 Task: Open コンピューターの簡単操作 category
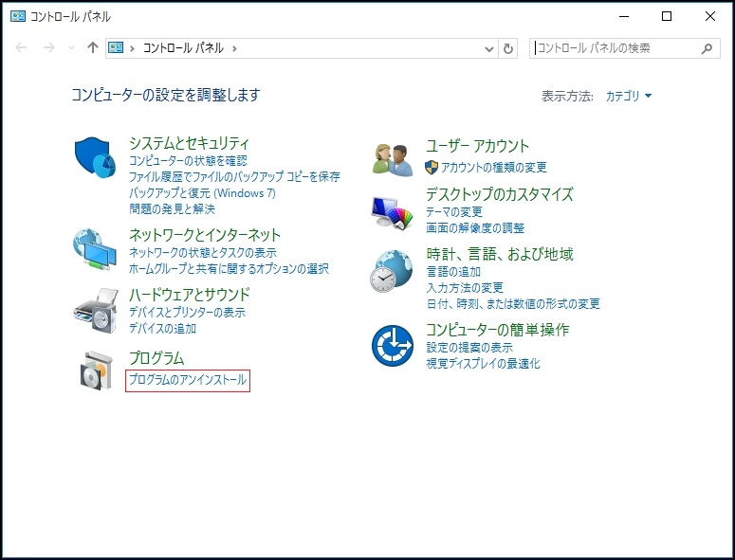[497, 330]
